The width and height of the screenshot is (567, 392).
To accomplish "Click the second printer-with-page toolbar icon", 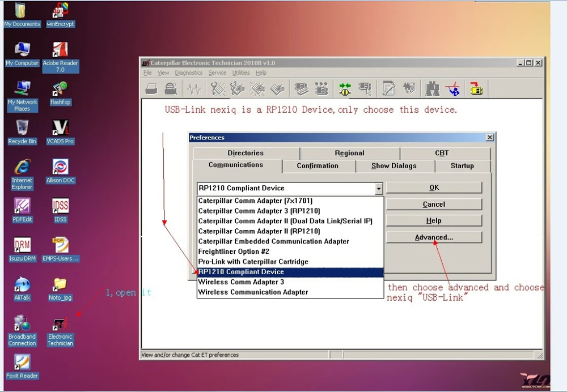I will point(170,88).
